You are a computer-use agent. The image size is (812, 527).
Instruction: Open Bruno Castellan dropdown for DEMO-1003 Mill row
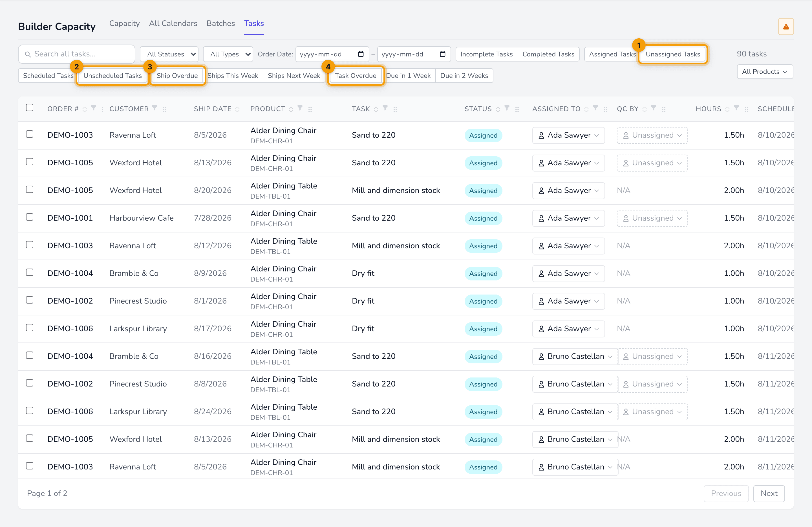point(575,467)
